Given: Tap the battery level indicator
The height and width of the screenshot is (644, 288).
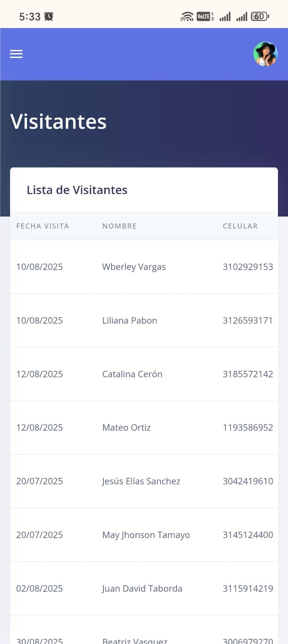Looking at the screenshot, I should 260,17.
